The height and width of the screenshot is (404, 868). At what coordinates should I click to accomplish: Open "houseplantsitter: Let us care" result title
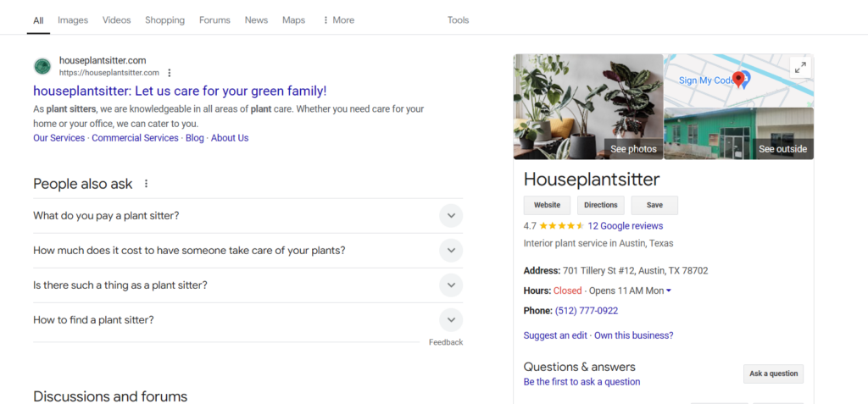(180, 91)
